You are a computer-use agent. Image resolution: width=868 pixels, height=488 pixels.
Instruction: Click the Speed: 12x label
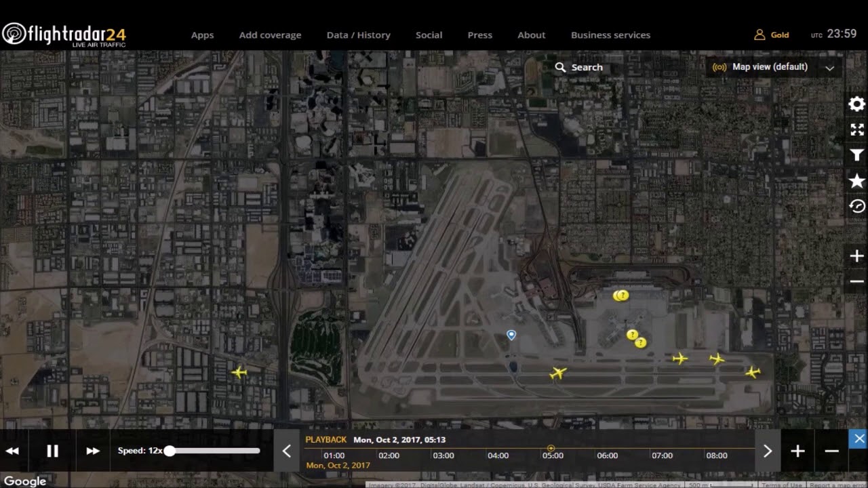click(140, 451)
